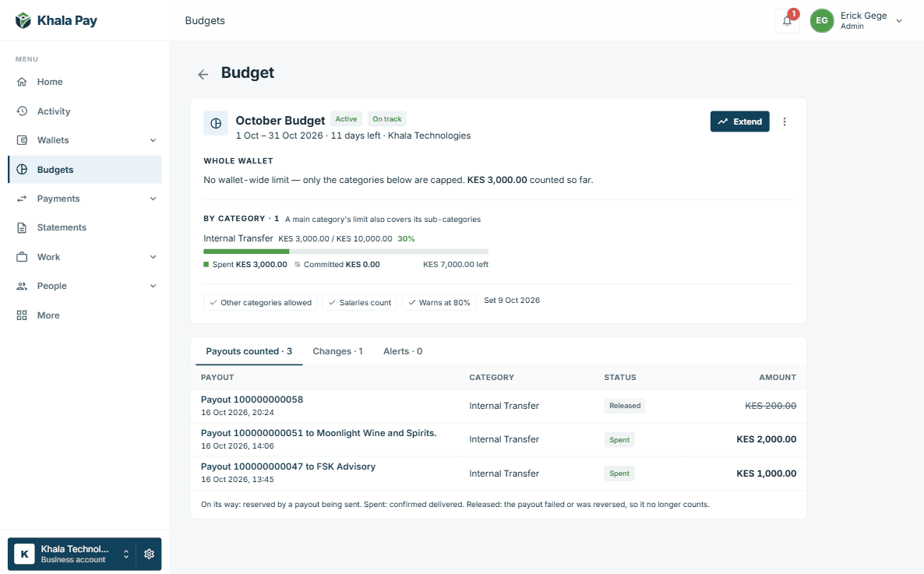Open Activity in sidebar menu

[84, 111]
